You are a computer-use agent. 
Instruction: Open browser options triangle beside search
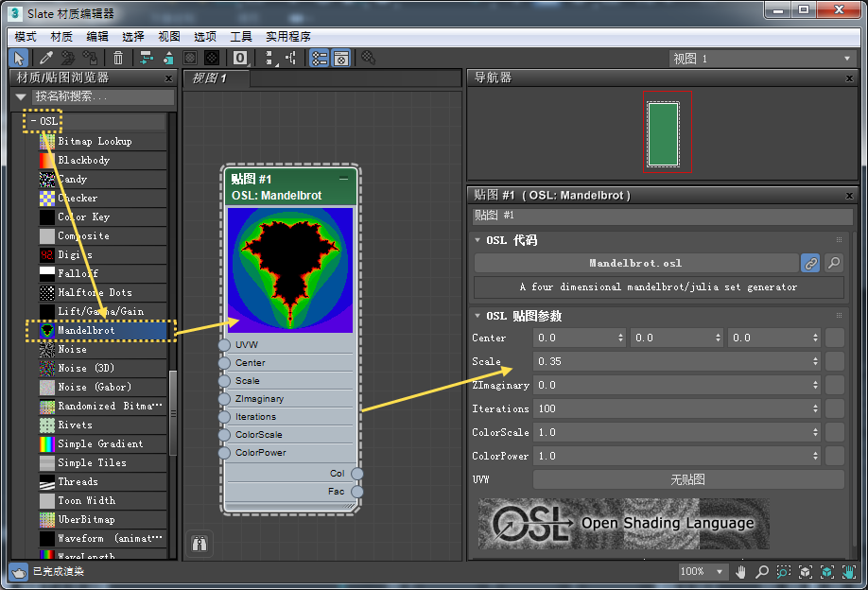click(x=21, y=96)
